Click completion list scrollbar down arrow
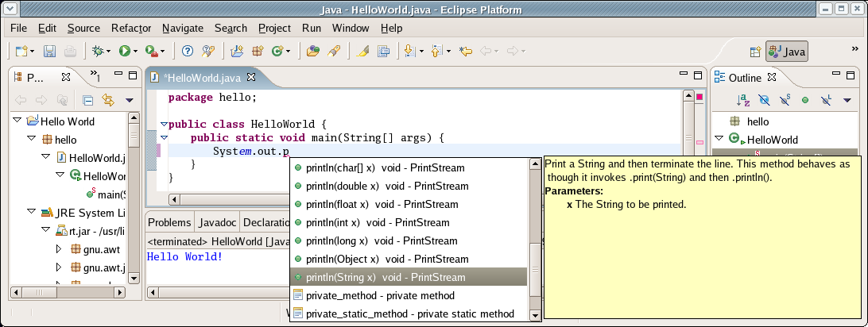Screen dimensions: 868x327 [535, 315]
